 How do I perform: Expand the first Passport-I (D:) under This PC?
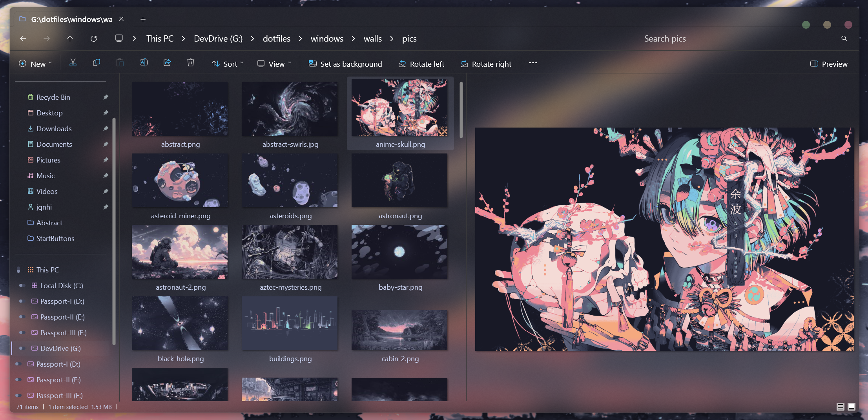click(22, 301)
